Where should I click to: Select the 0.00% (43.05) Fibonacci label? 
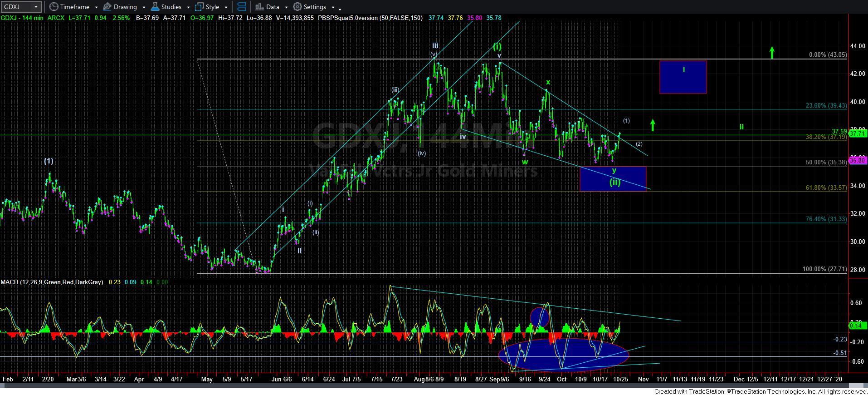pos(828,54)
